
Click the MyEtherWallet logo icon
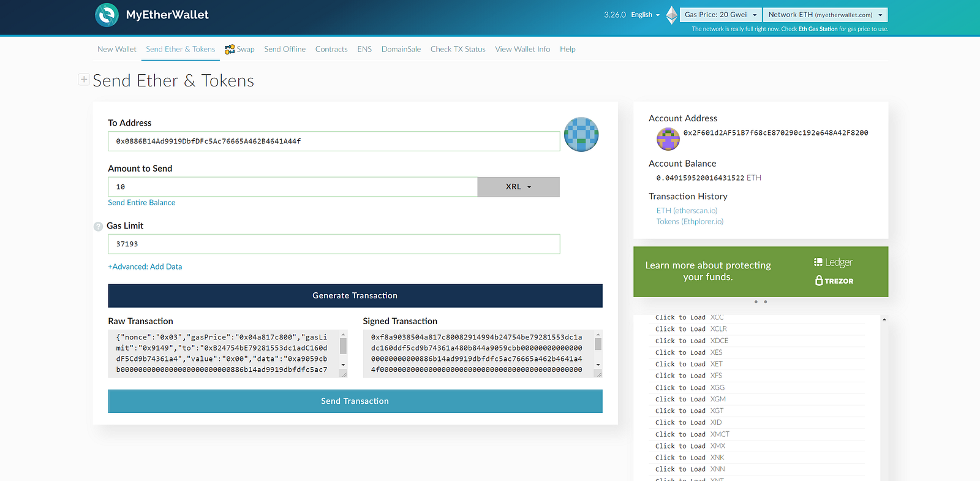107,15
